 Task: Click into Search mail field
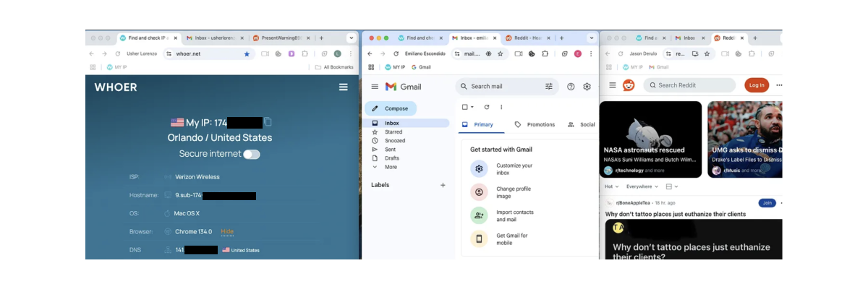click(505, 86)
